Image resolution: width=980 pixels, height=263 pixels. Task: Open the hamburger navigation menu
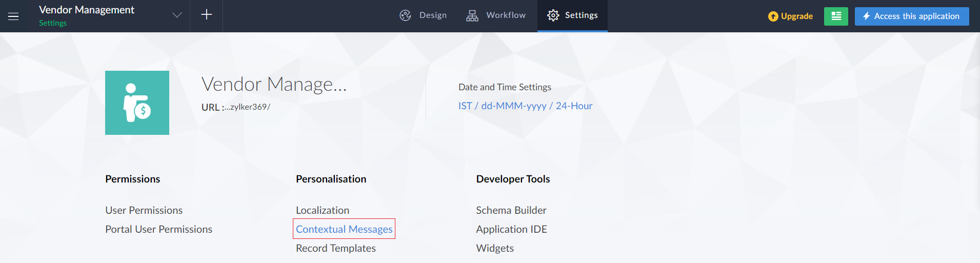point(13,16)
